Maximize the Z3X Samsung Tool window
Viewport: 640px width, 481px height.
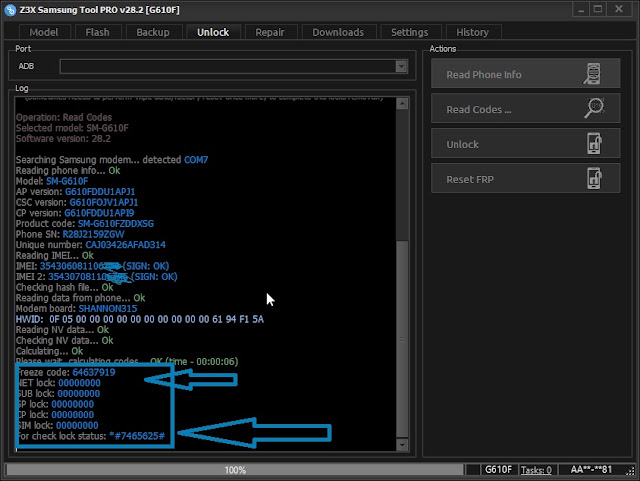click(598, 9)
